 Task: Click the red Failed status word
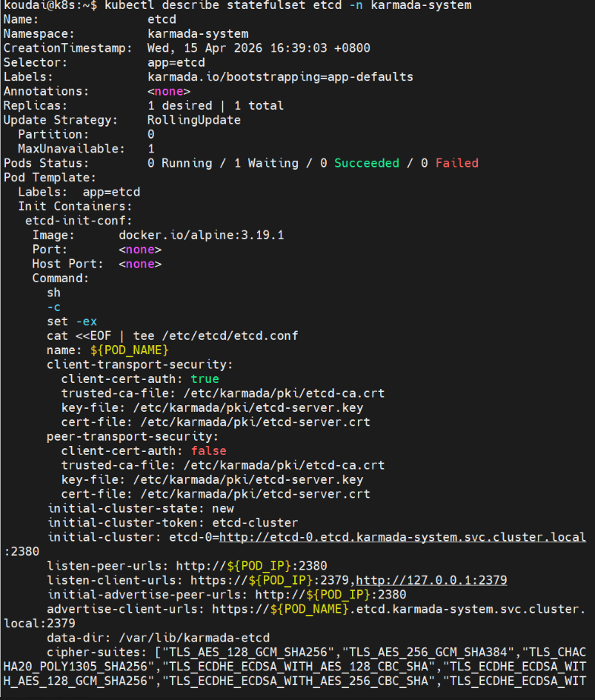(x=457, y=163)
